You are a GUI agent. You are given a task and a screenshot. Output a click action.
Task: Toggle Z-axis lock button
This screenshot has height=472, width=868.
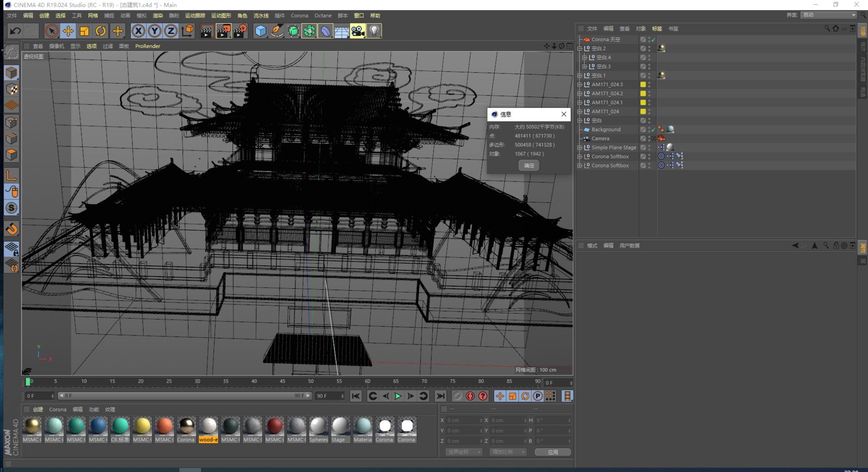coord(170,31)
